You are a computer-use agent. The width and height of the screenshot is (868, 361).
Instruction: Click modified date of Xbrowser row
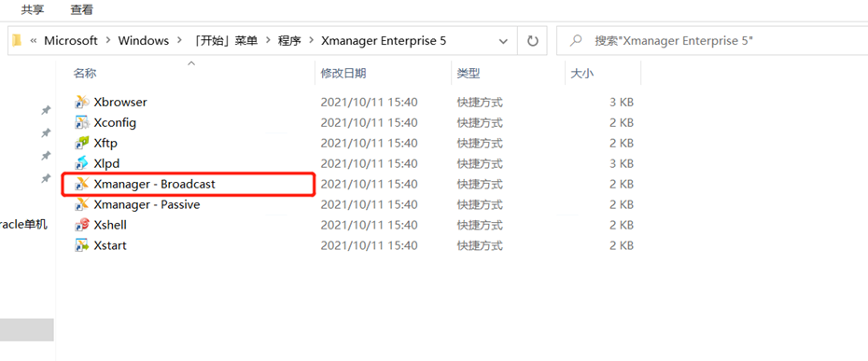point(369,102)
